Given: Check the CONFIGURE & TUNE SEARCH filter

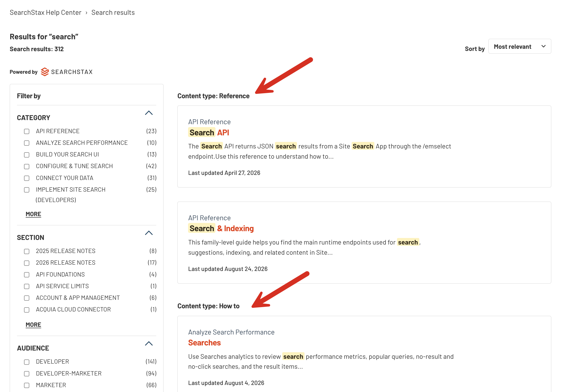Looking at the screenshot, I should 27,166.
